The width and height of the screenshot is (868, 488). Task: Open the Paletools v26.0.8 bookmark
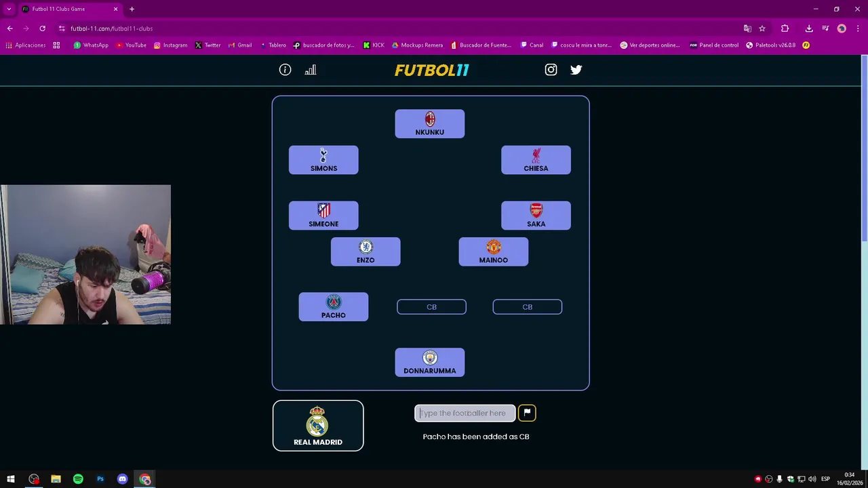click(770, 45)
